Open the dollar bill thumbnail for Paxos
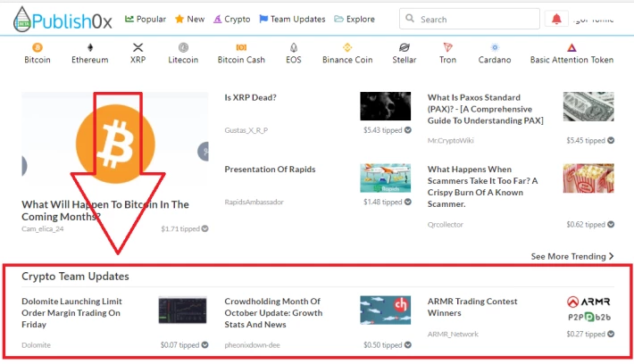This screenshot has width=634, height=364. pos(588,106)
